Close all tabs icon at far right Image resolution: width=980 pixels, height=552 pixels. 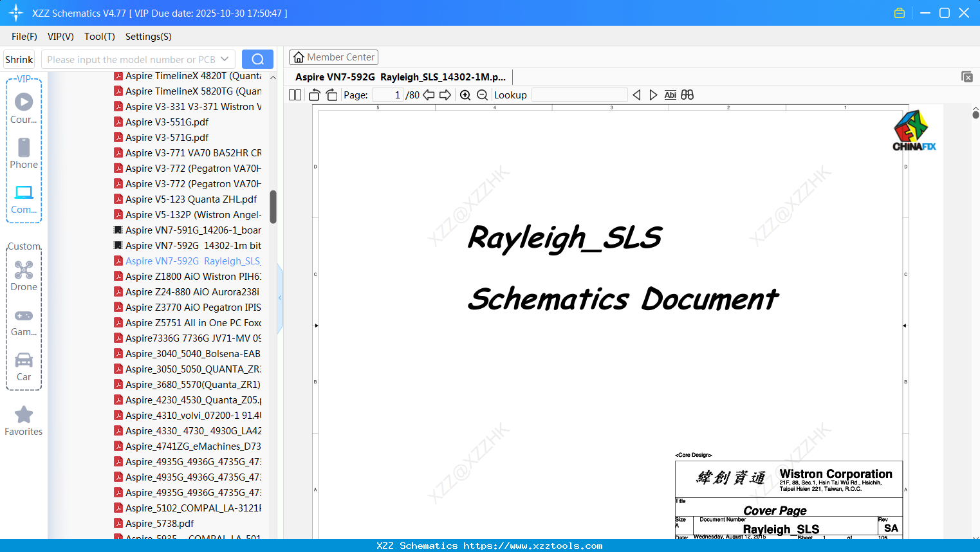click(x=967, y=77)
